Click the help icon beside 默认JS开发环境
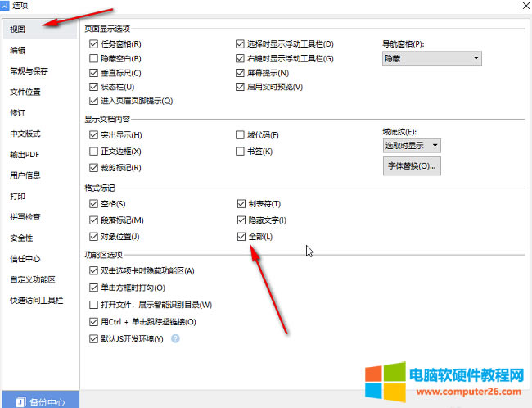 175,338
